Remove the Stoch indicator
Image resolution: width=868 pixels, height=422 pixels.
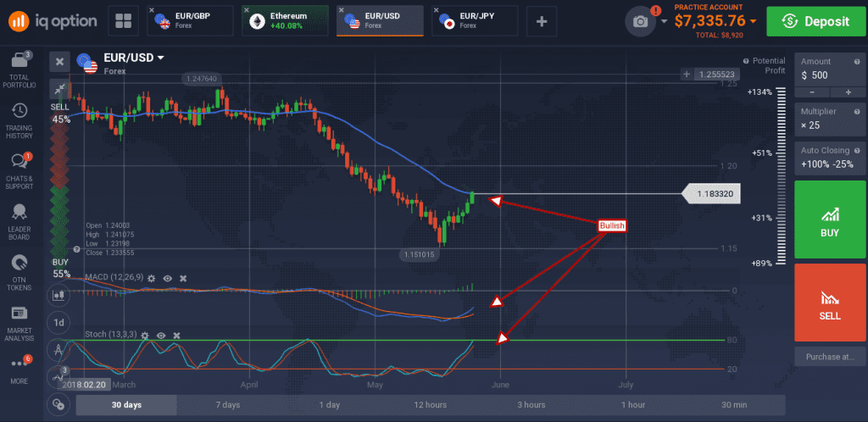point(176,336)
